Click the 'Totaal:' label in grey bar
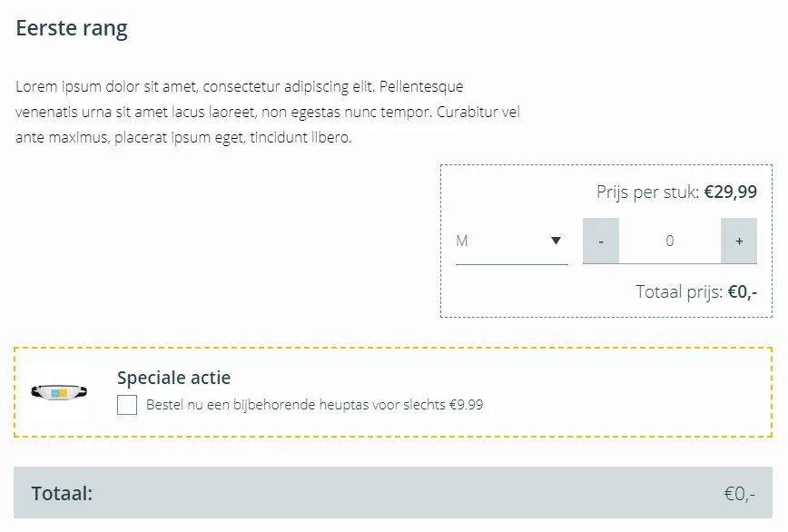 (x=62, y=493)
